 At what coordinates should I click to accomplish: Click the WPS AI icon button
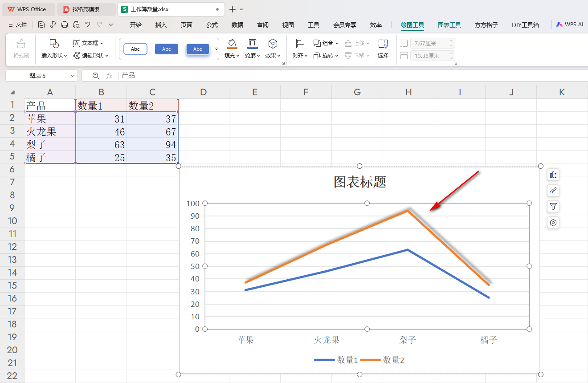click(569, 24)
